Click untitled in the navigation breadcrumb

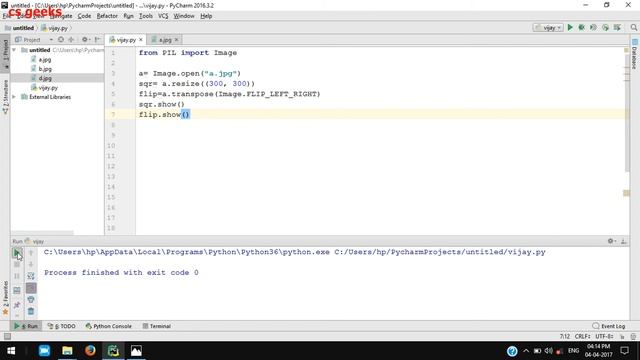coord(20,28)
